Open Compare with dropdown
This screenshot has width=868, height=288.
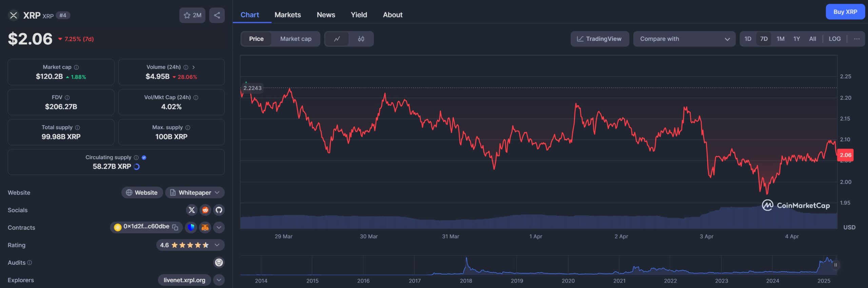[x=684, y=39]
